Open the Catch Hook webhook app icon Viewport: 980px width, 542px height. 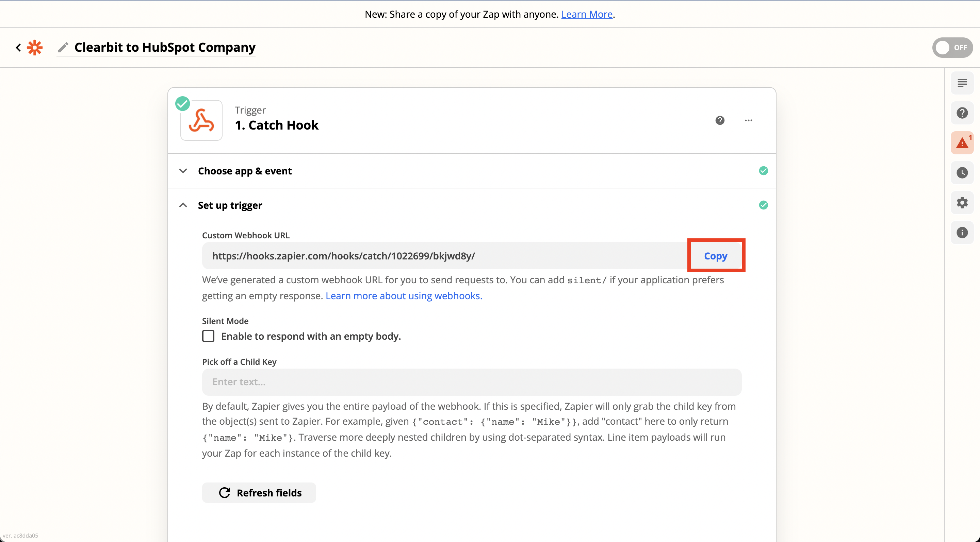201,120
